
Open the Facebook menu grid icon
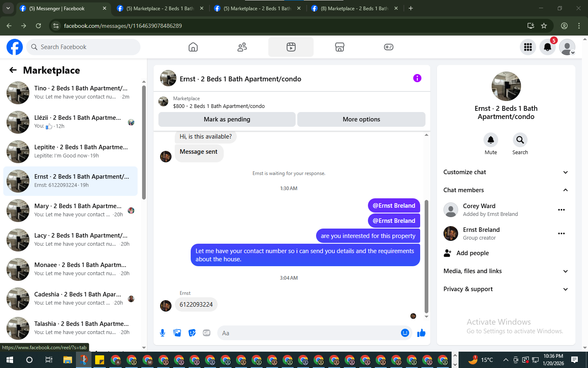[x=528, y=47]
